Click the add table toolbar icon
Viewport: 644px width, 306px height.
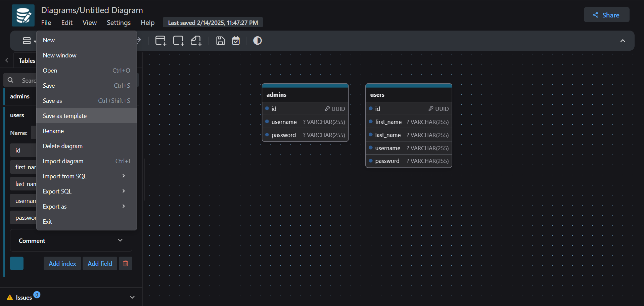pyautogui.click(x=160, y=41)
